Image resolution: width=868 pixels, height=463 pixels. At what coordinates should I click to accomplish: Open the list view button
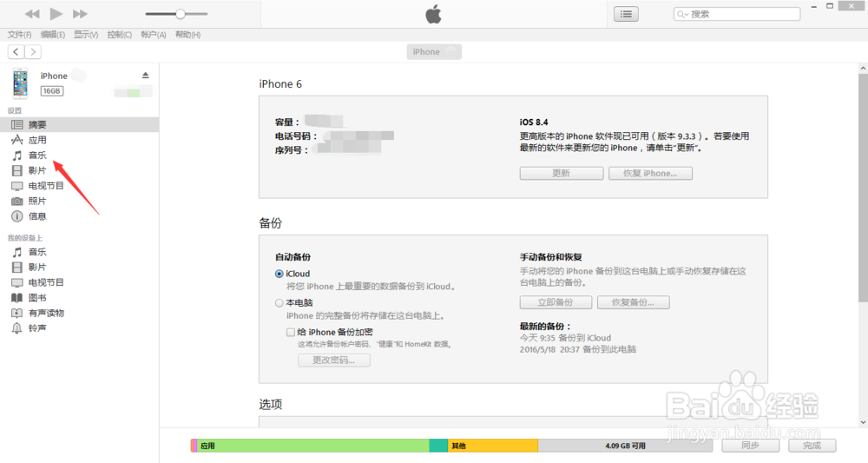pos(626,14)
